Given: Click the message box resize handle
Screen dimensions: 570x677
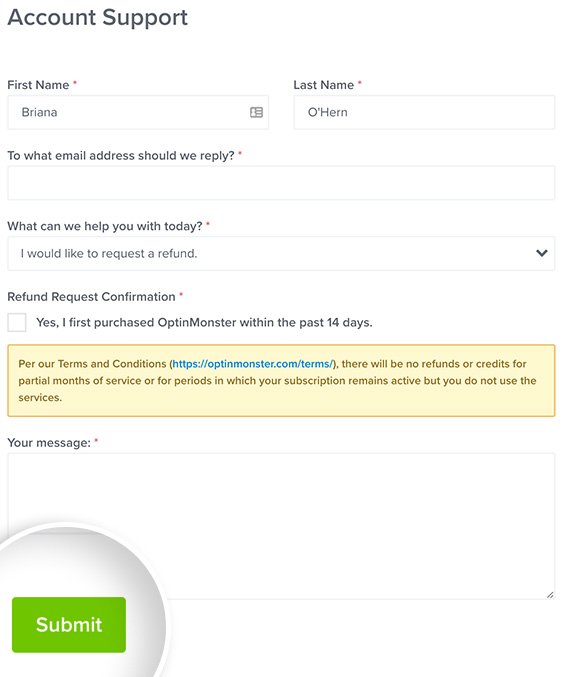Looking at the screenshot, I should tap(550, 595).
